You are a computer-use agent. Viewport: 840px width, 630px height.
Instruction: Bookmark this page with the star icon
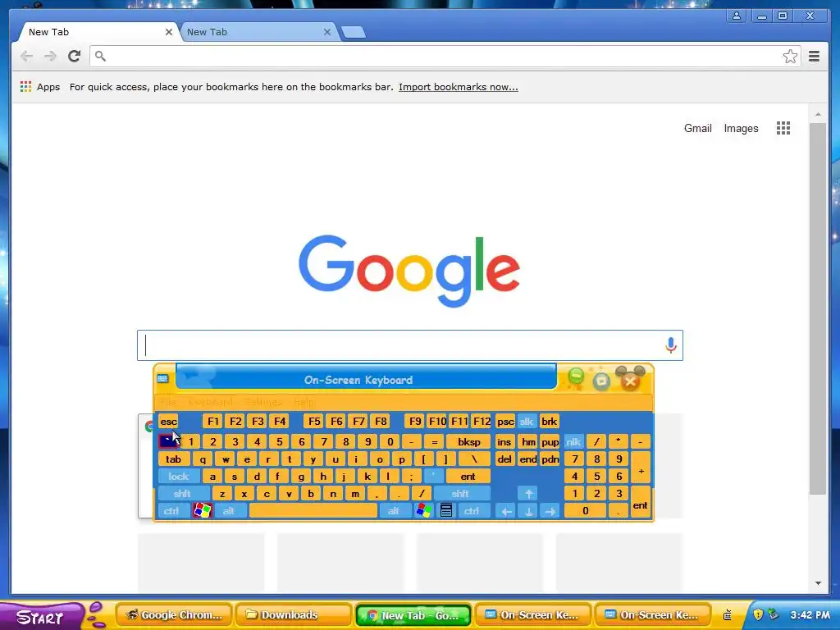click(x=790, y=57)
